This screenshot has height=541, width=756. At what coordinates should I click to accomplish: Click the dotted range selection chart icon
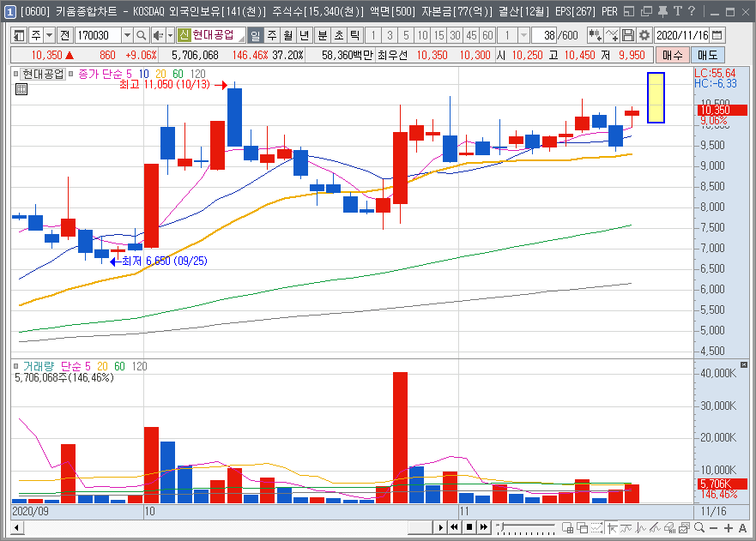(x=597, y=528)
